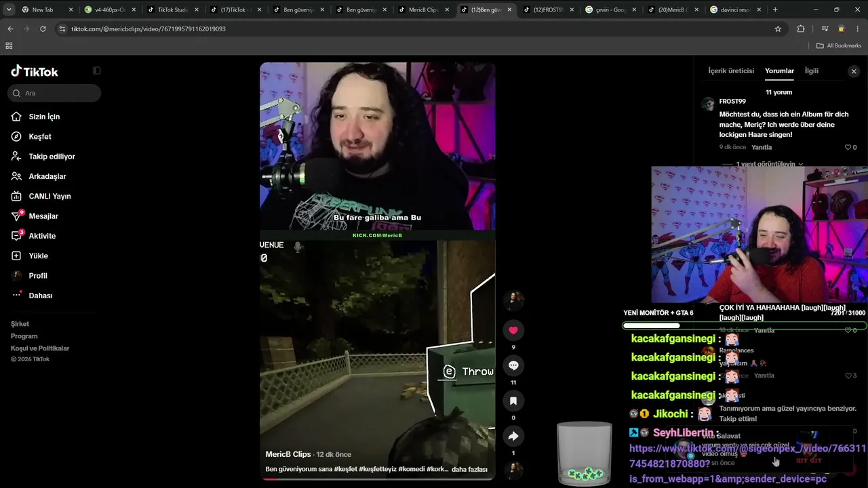
Task: Open the Yükle upload page
Action: point(38,256)
